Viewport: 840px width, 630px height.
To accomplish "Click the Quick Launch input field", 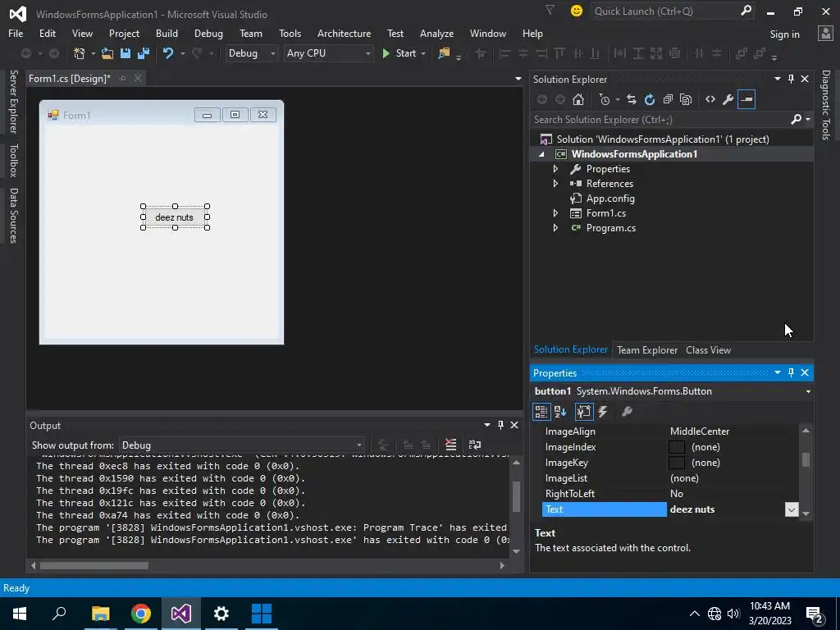I will click(664, 11).
